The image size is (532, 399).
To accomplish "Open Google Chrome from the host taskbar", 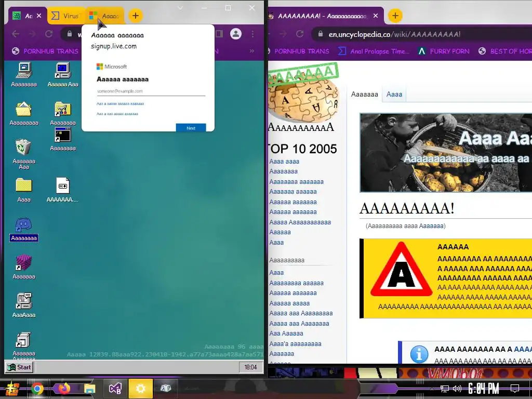I will click(37, 389).
